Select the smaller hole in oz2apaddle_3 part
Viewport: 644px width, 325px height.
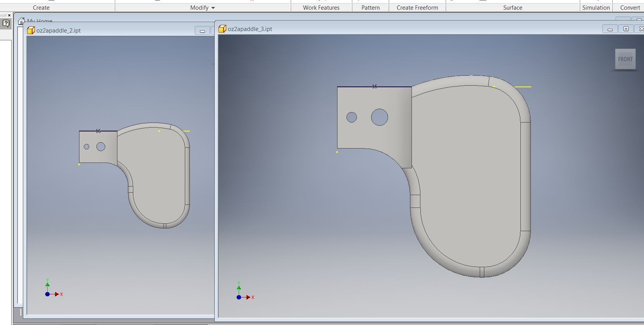click(351, 117)
